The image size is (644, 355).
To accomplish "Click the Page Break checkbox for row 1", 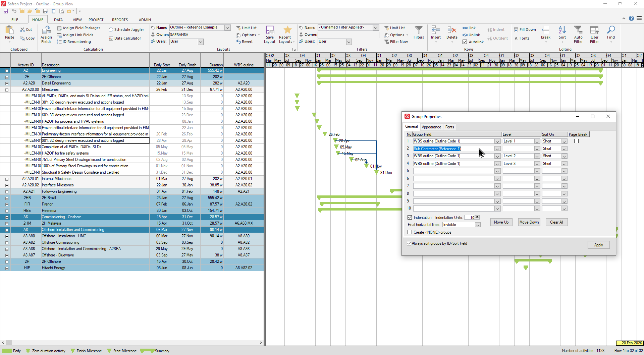I will pos(576,141).
